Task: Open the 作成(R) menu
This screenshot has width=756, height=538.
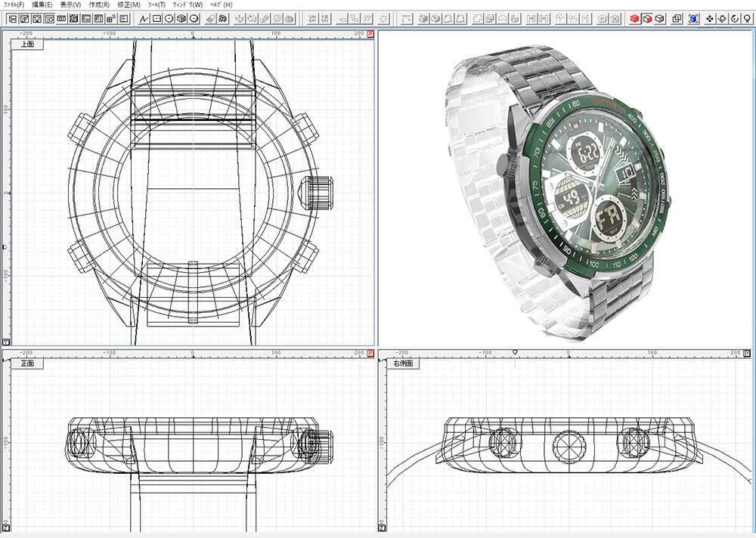Action: [98, 5]
